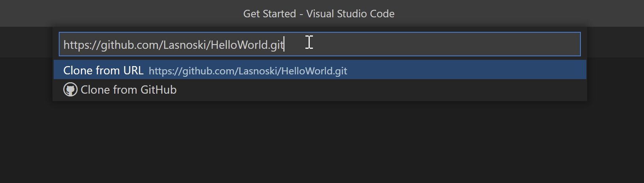Click Lasnoski in the Clone from URL description
Viewport: 644px width, 183px height.
pos(258,71)
